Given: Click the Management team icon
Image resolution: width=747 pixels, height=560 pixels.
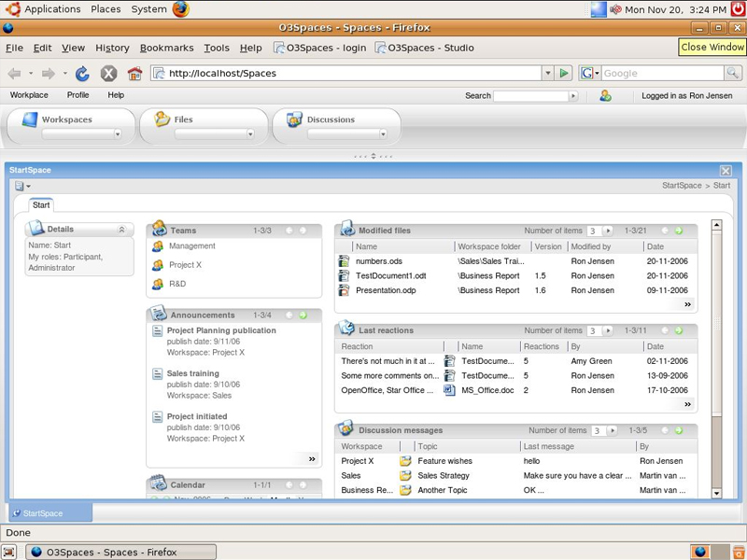Looking at the screenshot, I should point(158,246).
